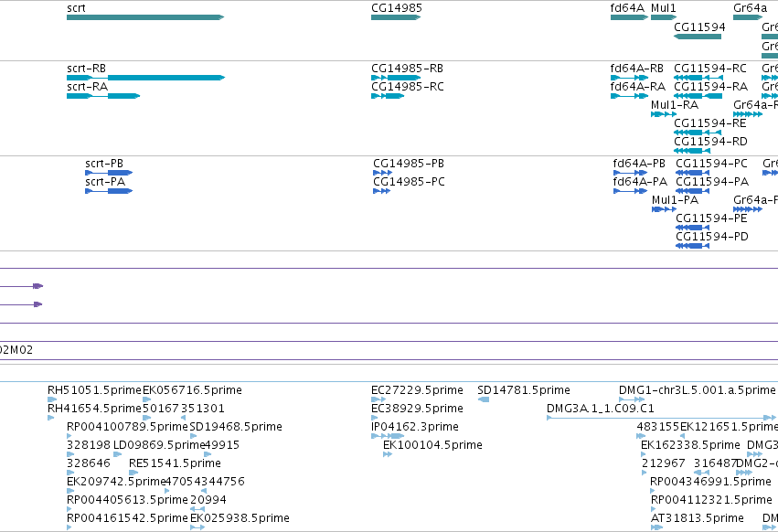This screenshot has height=532, width=778.
Task: Click the CG11594-PE protein
Action: point(692,228)
